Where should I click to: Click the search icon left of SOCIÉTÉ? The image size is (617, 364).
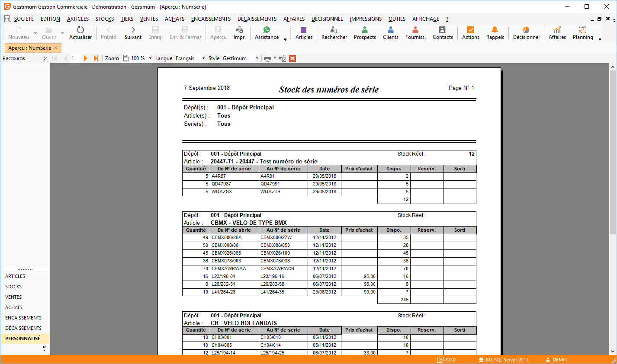7,19
